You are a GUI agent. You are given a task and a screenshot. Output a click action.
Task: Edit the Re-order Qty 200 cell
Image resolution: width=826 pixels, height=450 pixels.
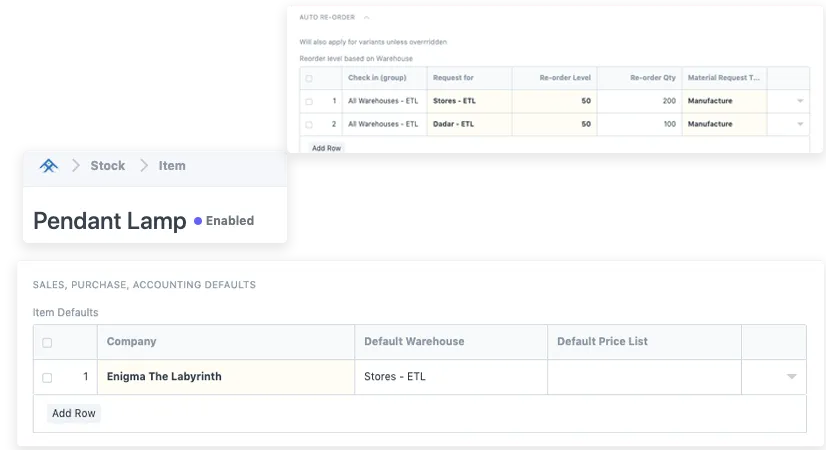coord(639,101)
